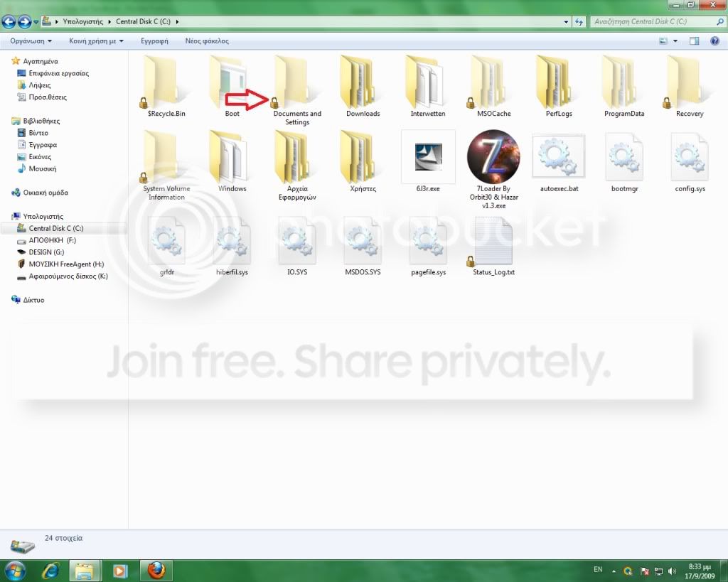Select Λήψεις in the favorites list
This screenshot has width=728, height=582.
tap(40, 85)
